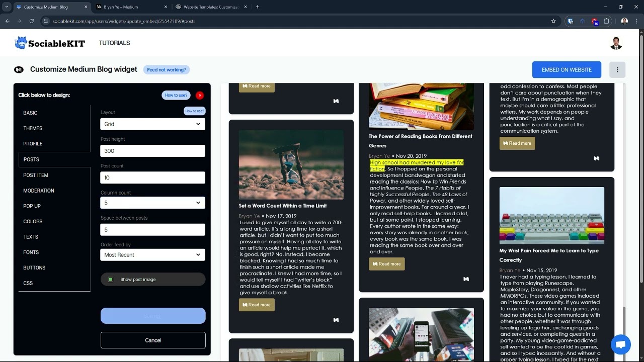Screen dimensions: 644x362
Task: Switch to Bryan Ye – Medium tab
Action: pos(131,7)
